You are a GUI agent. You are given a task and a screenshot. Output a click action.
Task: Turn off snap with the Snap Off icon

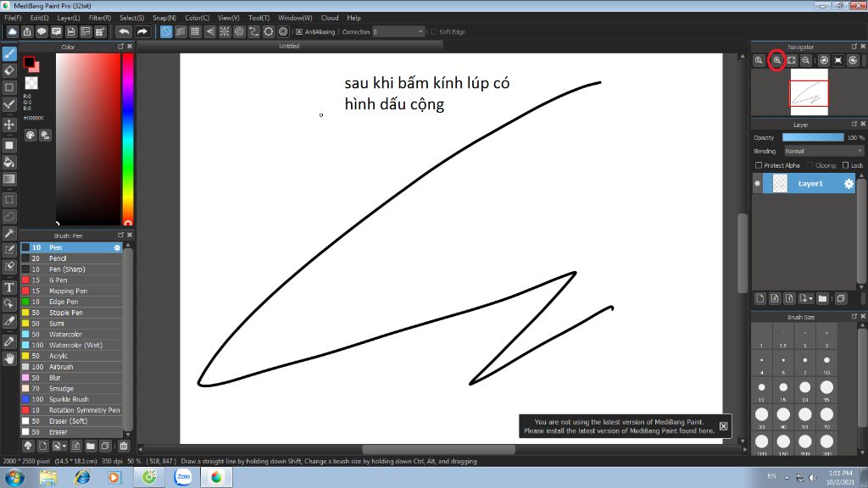tap(166, 31)
